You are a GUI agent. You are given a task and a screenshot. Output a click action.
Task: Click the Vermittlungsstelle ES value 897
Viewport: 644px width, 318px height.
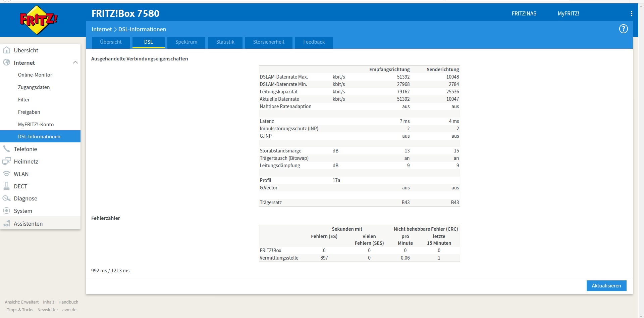pos(324,258)
